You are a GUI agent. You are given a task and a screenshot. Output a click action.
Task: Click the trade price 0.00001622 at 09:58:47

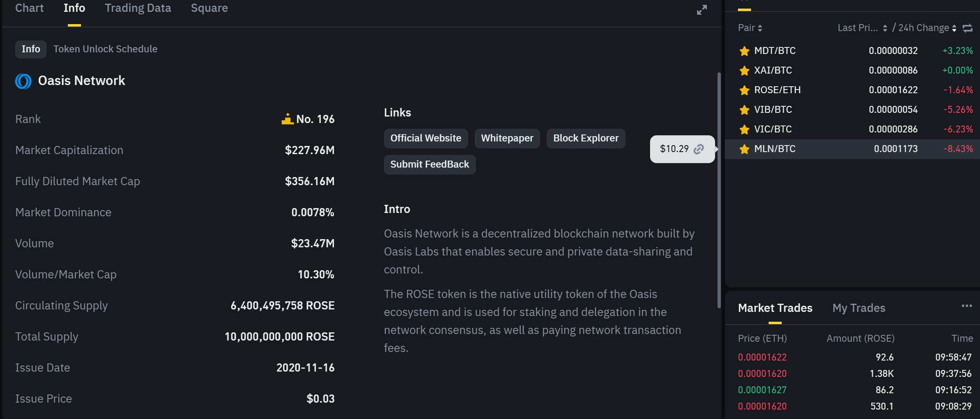click(762, 357)
